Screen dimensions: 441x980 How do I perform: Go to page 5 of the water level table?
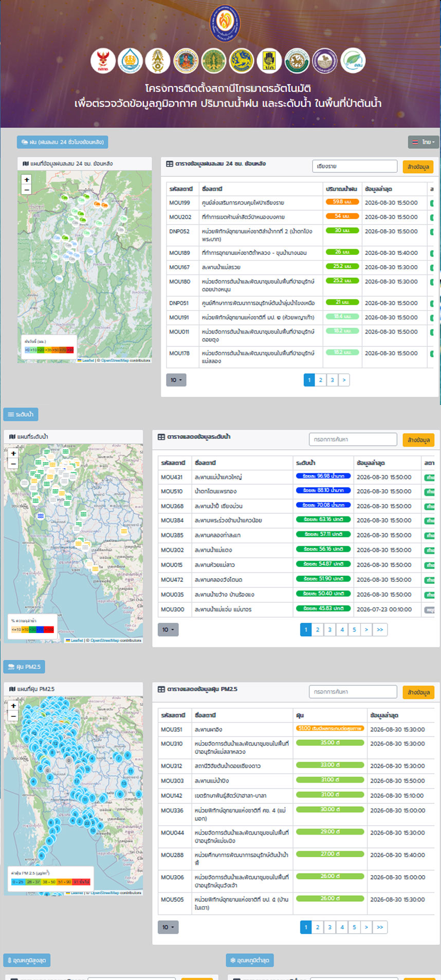click(354, 630)
